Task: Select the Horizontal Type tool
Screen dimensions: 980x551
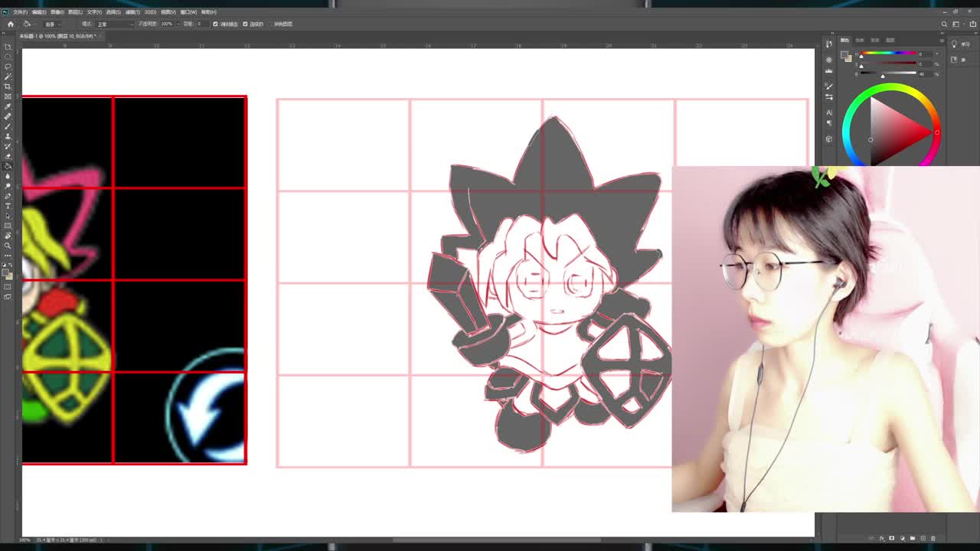Action: [x=8, y=205]
